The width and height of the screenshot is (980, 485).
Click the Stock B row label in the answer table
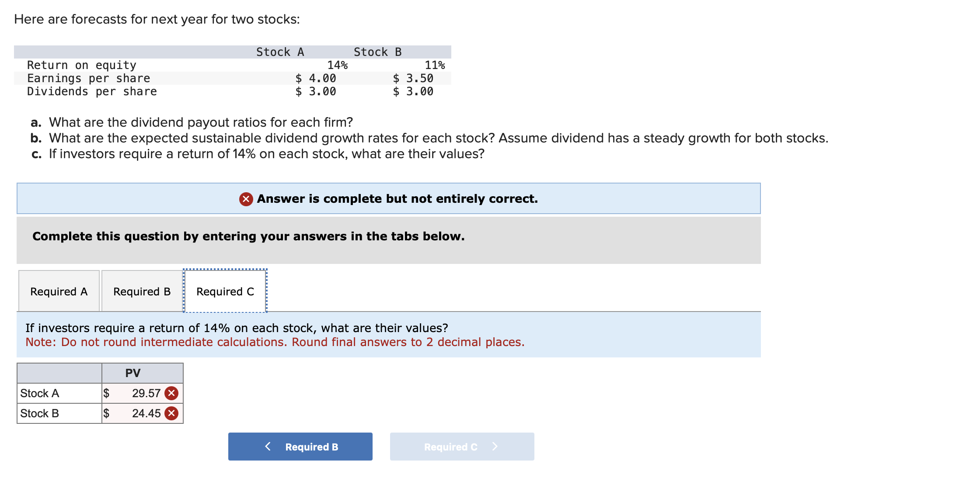pos(39,412)
